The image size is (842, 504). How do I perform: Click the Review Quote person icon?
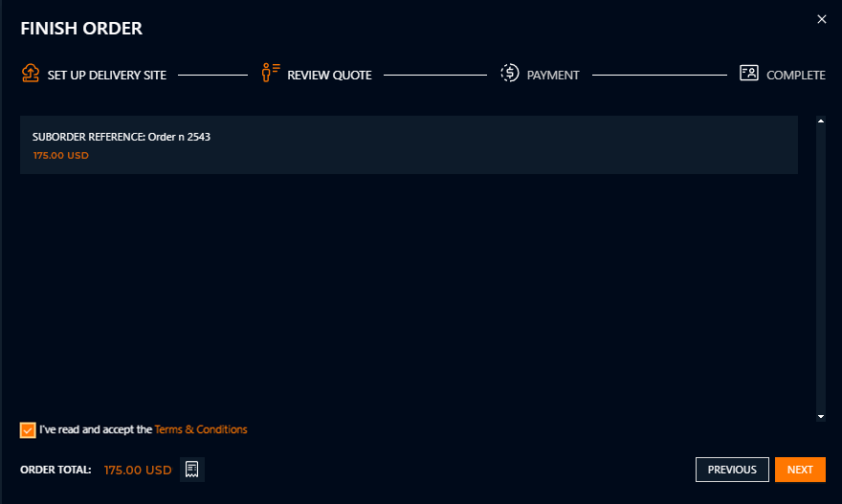click(x=271, y=74)
